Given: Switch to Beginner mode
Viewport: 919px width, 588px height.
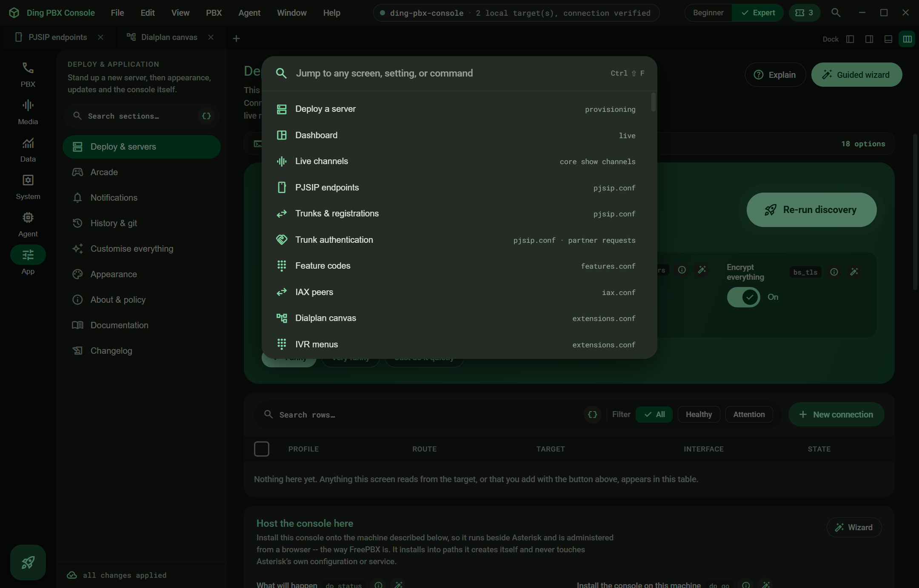Looking at the screenshot, I should click(708, 13).
